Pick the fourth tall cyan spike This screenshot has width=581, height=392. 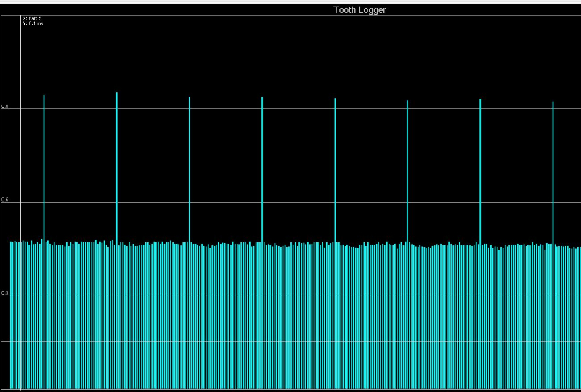[x=262, y=167]
